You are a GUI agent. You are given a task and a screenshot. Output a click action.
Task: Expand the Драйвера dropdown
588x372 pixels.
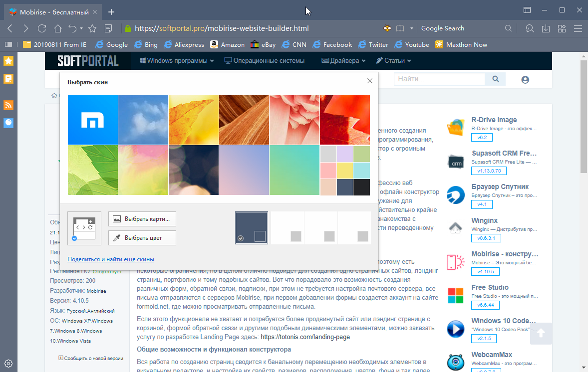(343, 61)
